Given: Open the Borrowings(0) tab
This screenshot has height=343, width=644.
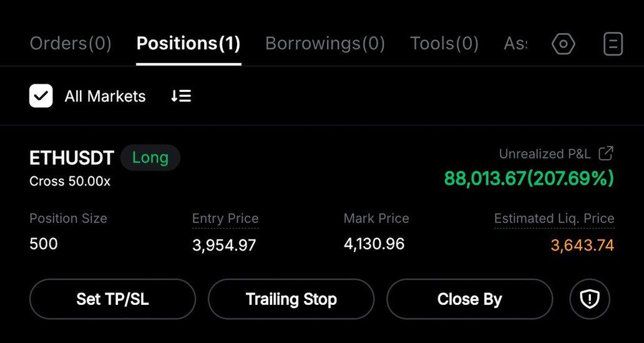Looking at the screenshot, I should (325, 44).
